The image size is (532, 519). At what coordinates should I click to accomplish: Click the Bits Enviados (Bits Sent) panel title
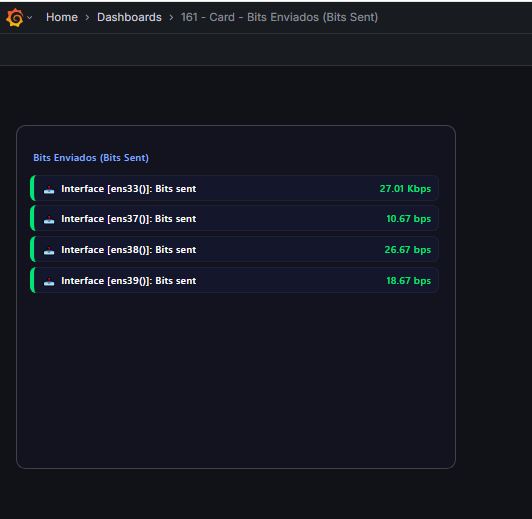point(91,158)
